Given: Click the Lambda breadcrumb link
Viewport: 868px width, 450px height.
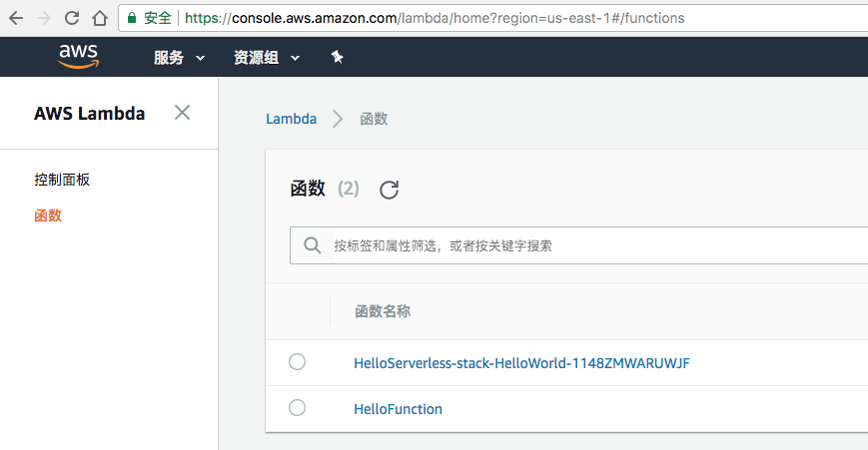Looking at the screenshot, I should [292, 119].
